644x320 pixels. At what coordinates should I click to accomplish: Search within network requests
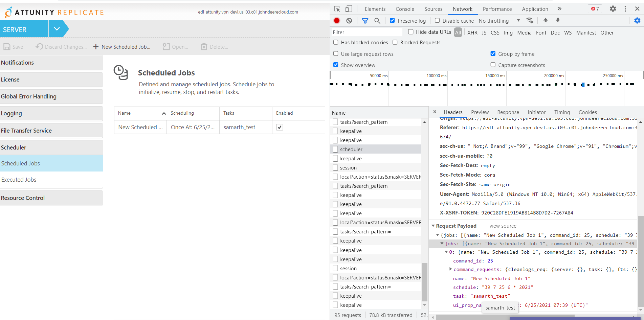click(378, 21)
